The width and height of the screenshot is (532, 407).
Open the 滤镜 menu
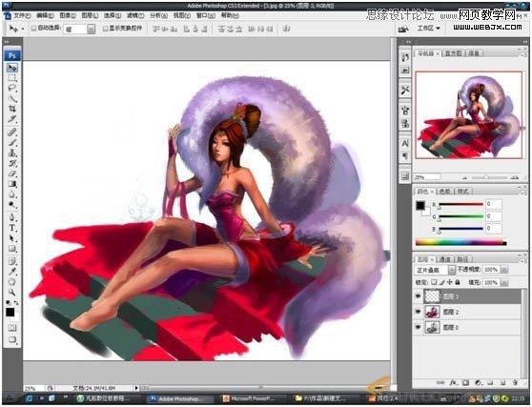coord(135,15)
